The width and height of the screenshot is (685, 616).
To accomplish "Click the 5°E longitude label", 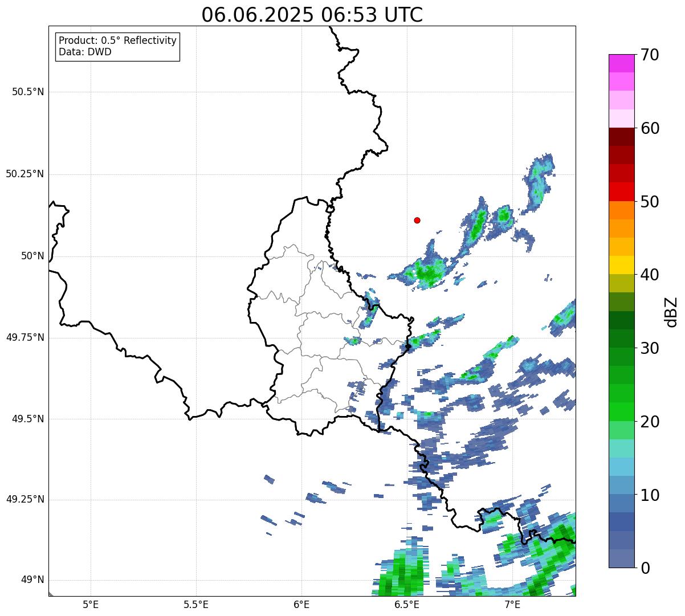I will 91,604.
